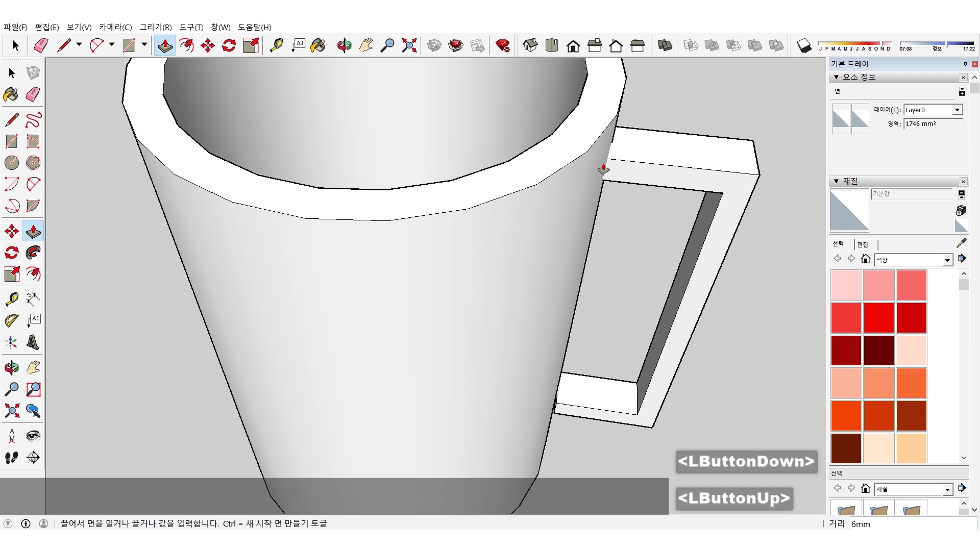980x551 pixels.
Task: Select the Walk footprints tool
Action: point(11,458)
